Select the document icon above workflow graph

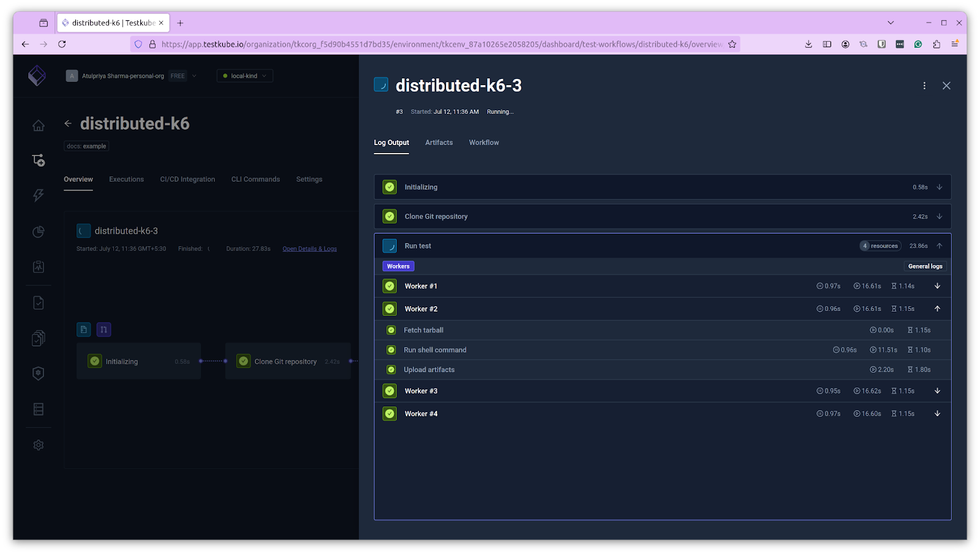click(x=84, y=329)
